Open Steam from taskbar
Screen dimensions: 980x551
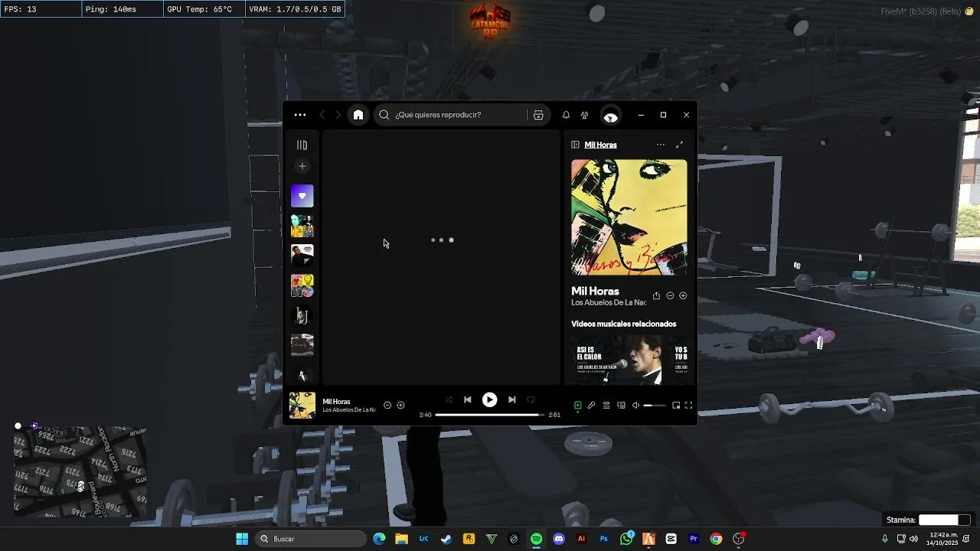(446, 539)
